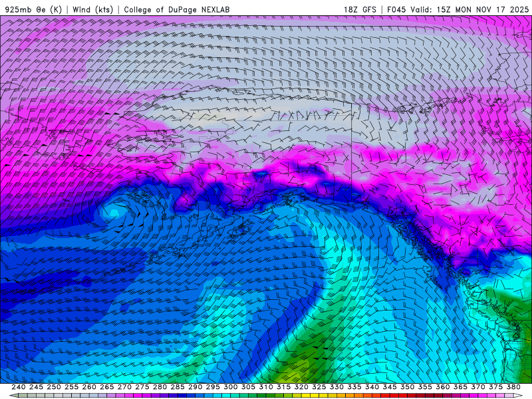
Task: Select the 275 value on the color scale
Action: click(x=142, y=387)
